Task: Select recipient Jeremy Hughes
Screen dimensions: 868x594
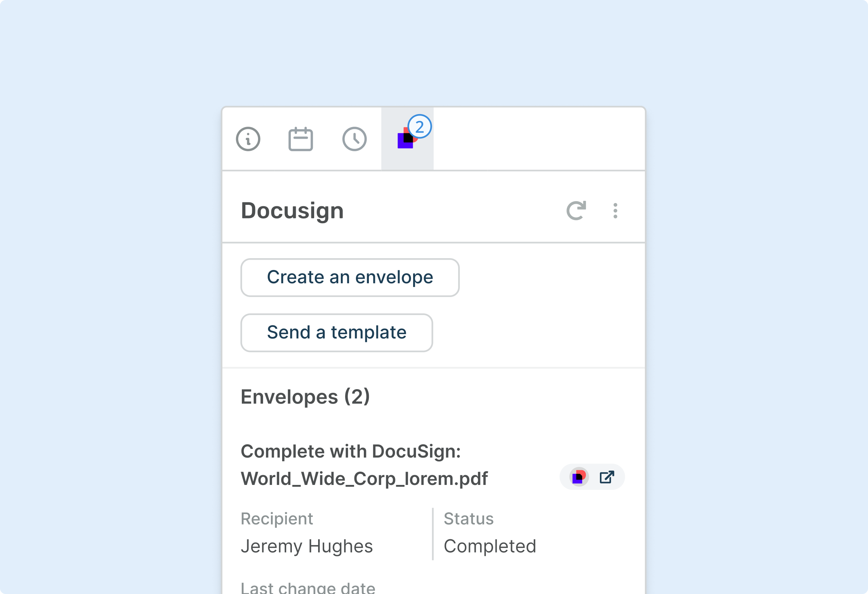Action: coord(307,546)
